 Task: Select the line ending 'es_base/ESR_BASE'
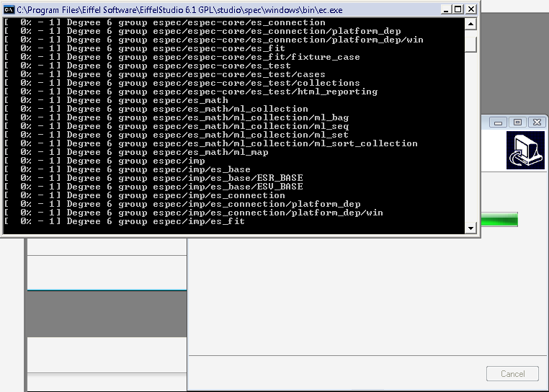click(x=153, y=178)
